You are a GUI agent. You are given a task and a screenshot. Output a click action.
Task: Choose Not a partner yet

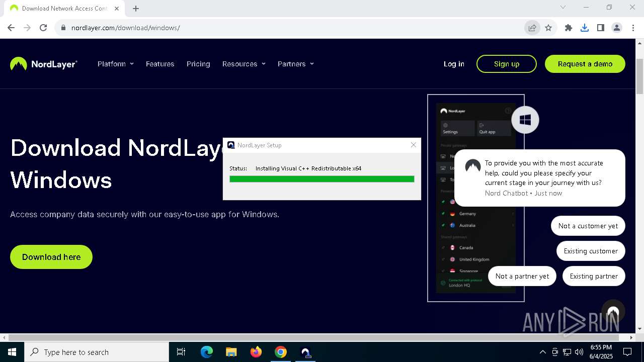(522, 276)
